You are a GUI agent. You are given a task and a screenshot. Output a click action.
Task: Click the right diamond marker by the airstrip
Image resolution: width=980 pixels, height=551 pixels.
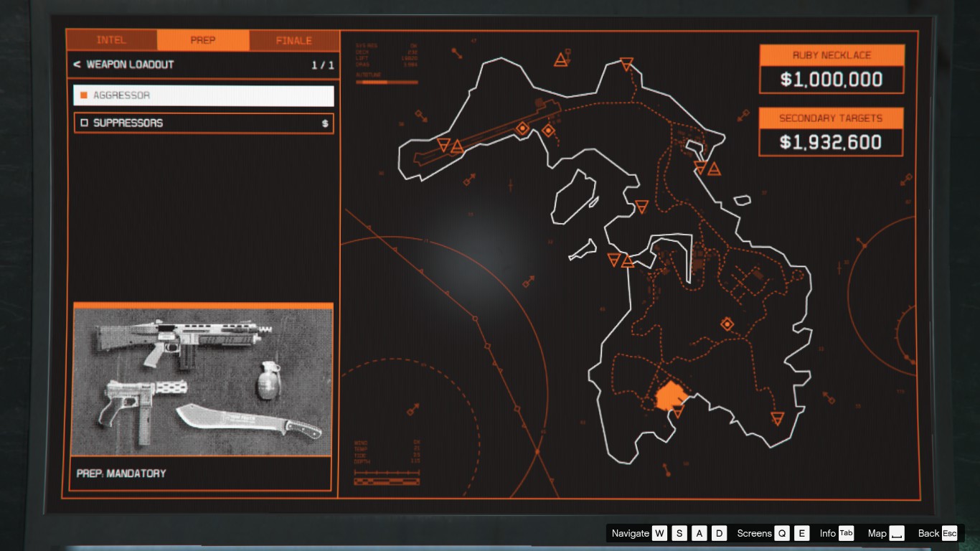point(548,131)
